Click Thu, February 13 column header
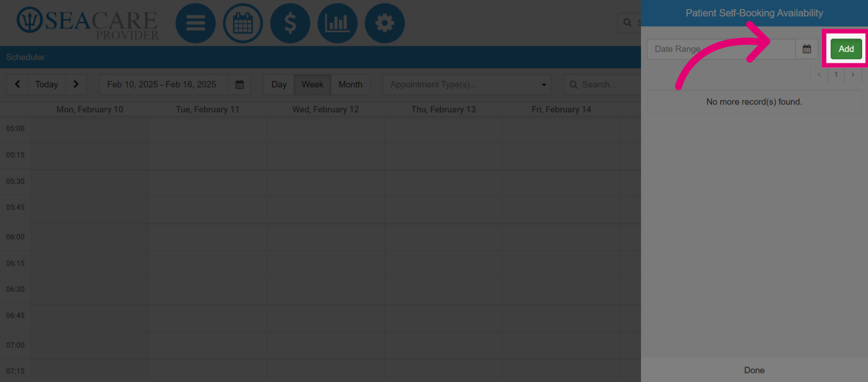The width and height of the screenshot is (868, 382). pyautogui.click(x=443, y=109)
